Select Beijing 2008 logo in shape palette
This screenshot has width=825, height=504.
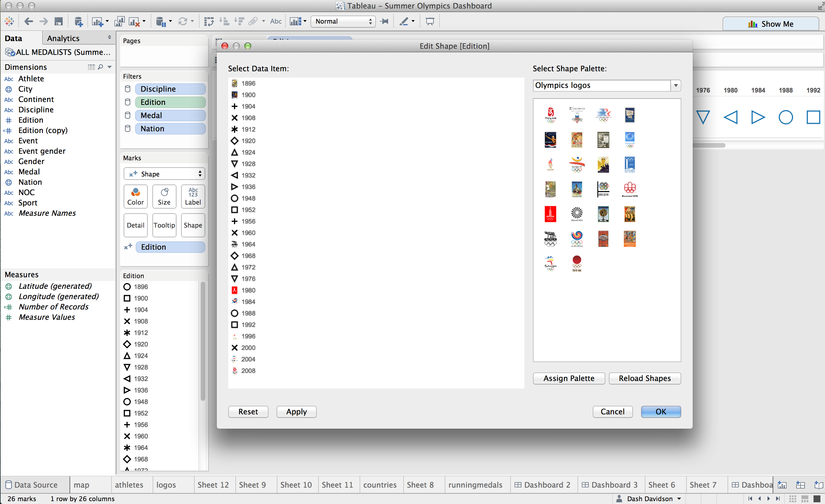[550, 115]
